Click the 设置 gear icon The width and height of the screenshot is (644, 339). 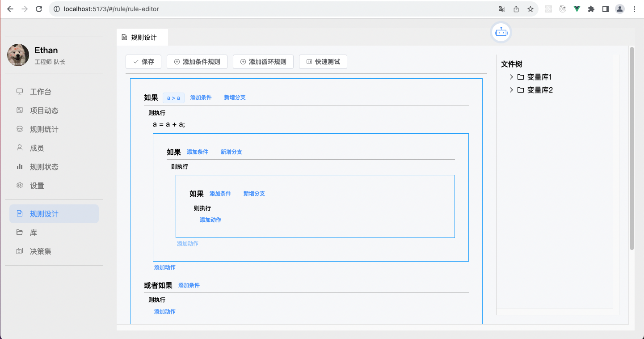coord(20,186)
